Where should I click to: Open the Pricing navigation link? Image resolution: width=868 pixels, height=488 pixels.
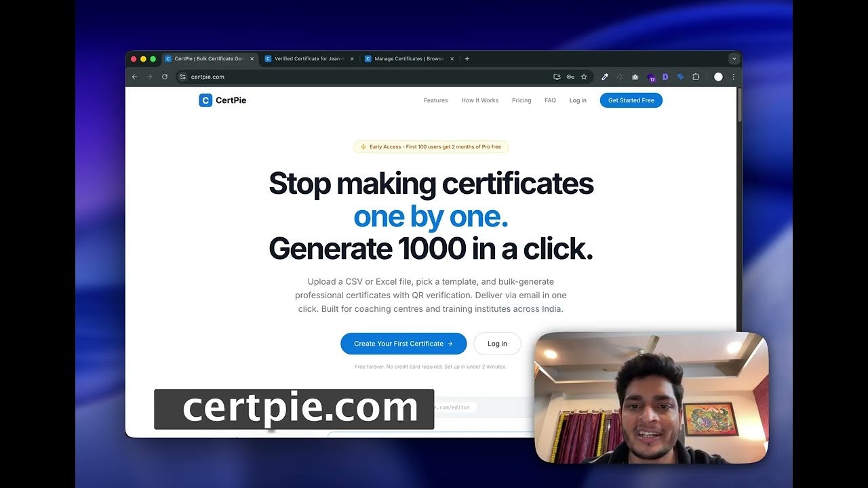[x=521, y=100]
